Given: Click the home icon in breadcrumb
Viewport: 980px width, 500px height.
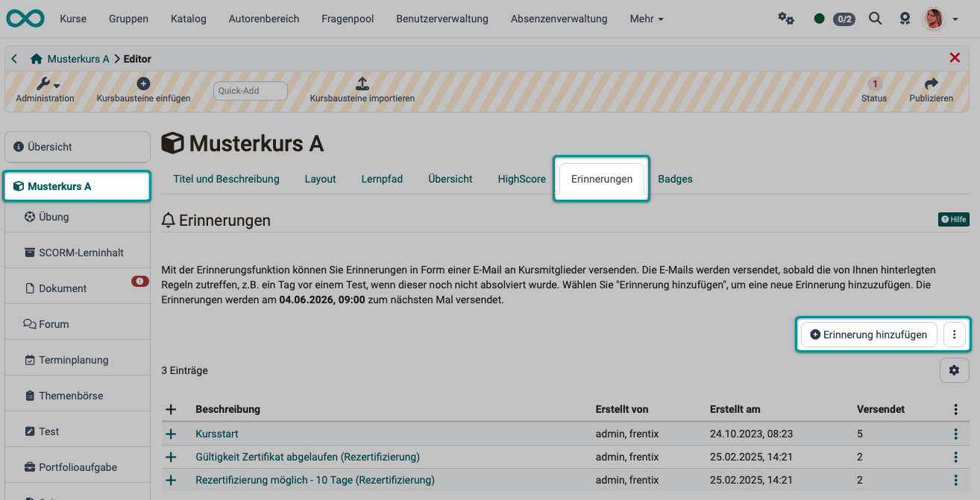Looking at the screenshot, I should pyautogui.click(x=36, y=59).
